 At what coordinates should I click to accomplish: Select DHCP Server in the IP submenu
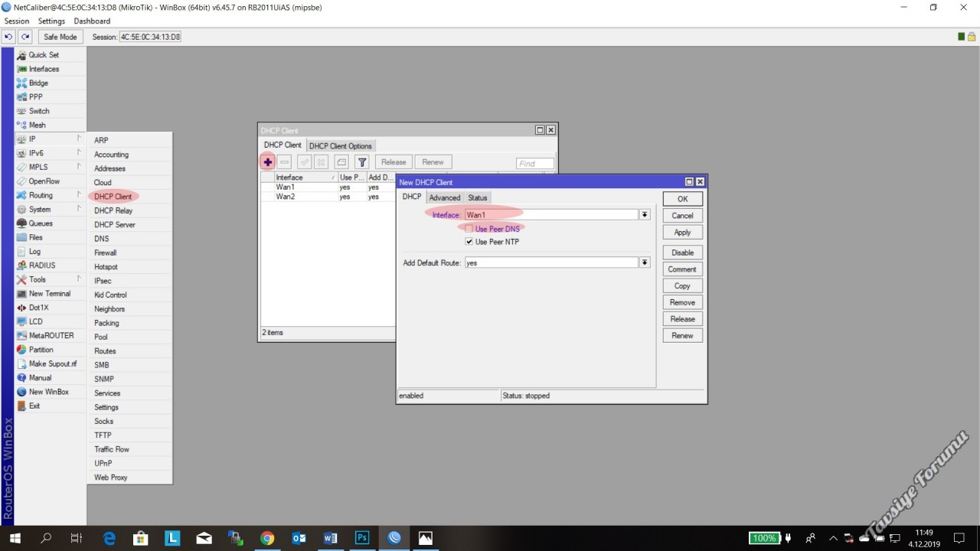[x=115, y=225]
